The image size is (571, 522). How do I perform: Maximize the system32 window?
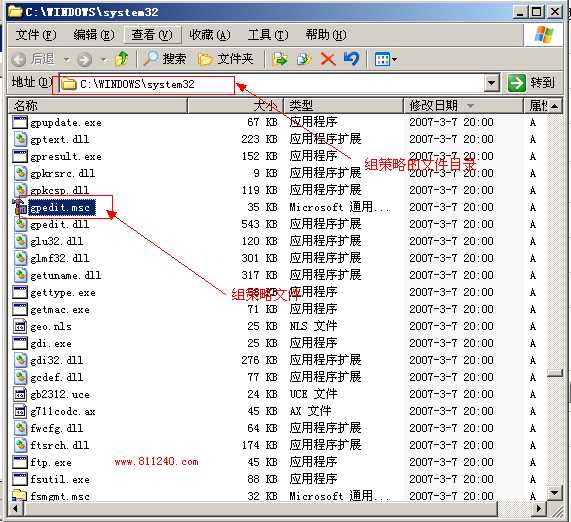click(x=537, y=12)
